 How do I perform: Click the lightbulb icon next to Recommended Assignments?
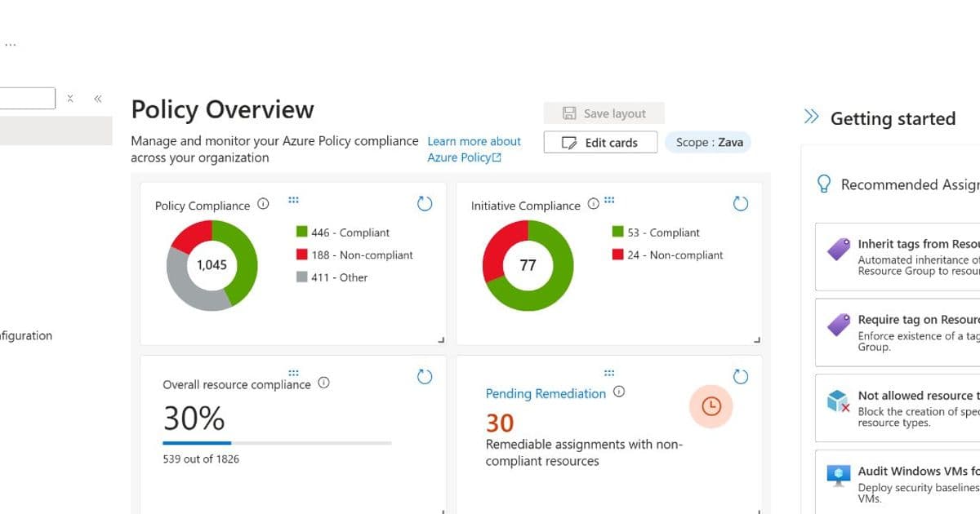point(826,184)
